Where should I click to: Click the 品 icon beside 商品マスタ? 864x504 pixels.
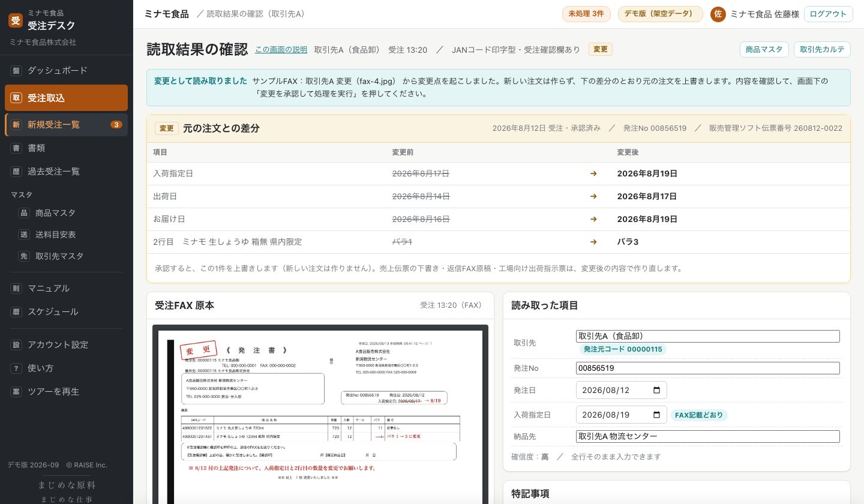click(24, 213)
